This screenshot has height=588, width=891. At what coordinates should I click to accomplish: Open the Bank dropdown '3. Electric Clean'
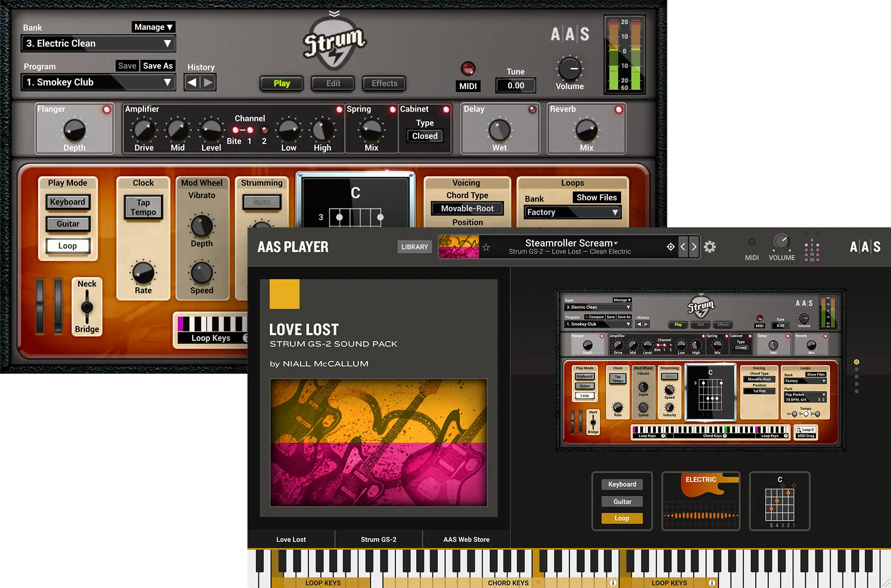click(x=98, y=44)
